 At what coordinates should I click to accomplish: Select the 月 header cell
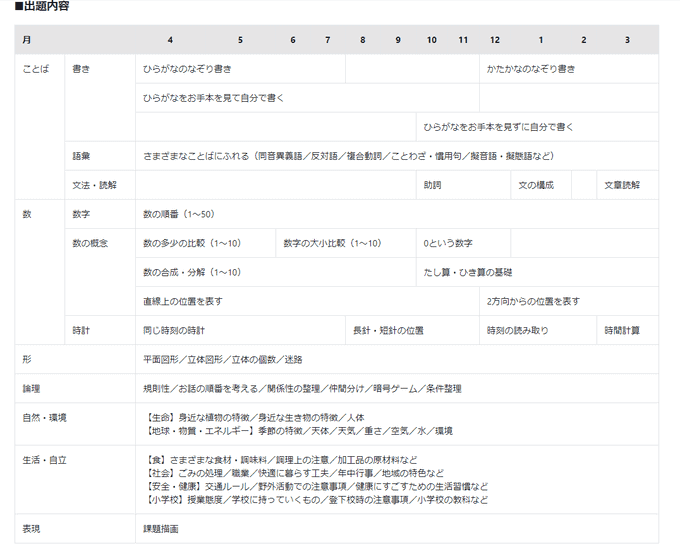click(x=26, y=40)
